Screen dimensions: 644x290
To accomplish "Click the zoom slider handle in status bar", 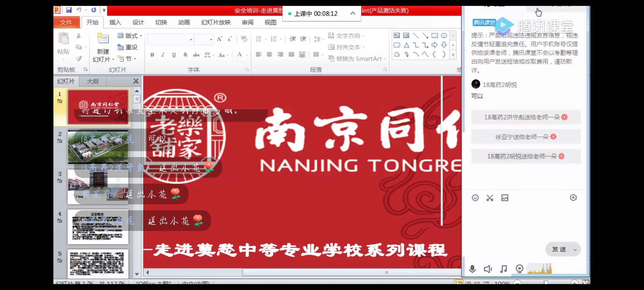I will click(x=546, y=282).
